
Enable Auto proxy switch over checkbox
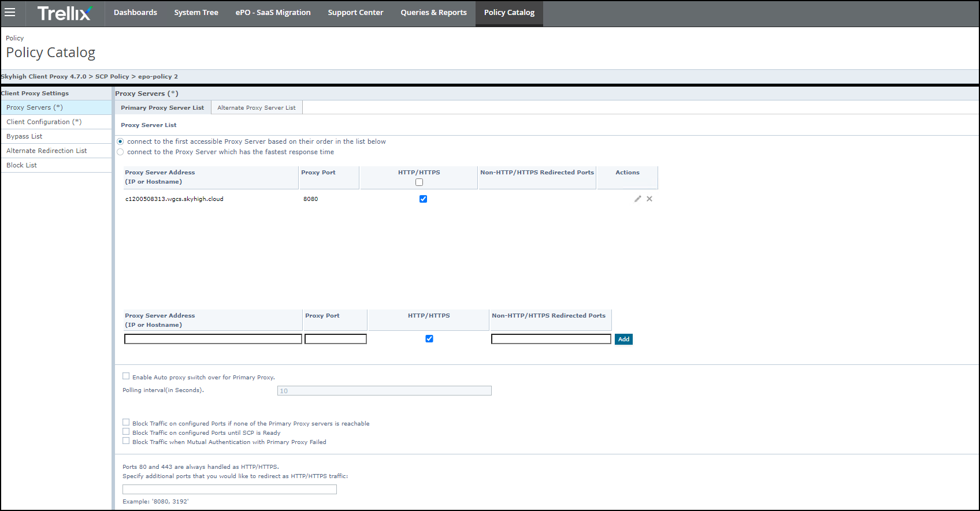126,376
